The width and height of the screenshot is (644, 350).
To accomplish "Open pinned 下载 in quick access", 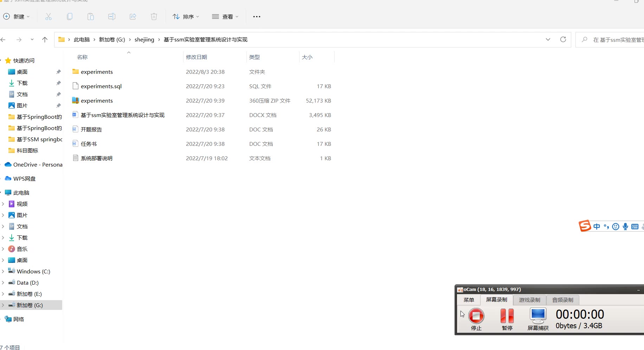I will click(22, 83).
